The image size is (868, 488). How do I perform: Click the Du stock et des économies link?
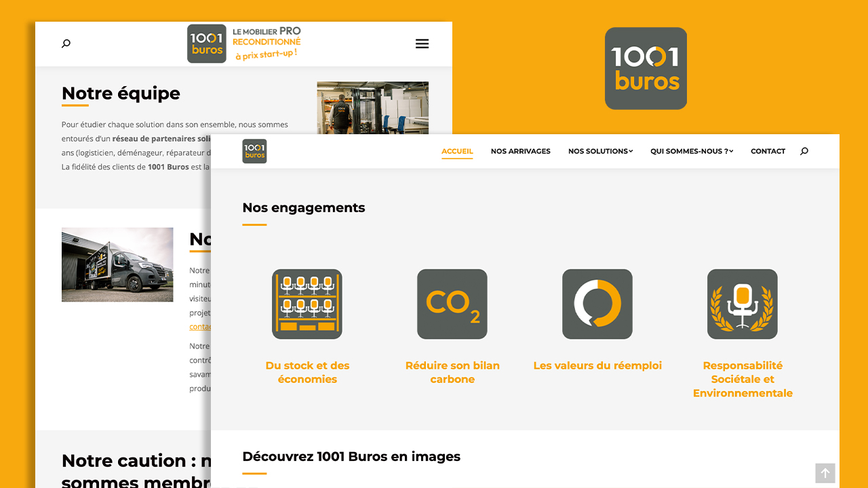tap(307, 372)
